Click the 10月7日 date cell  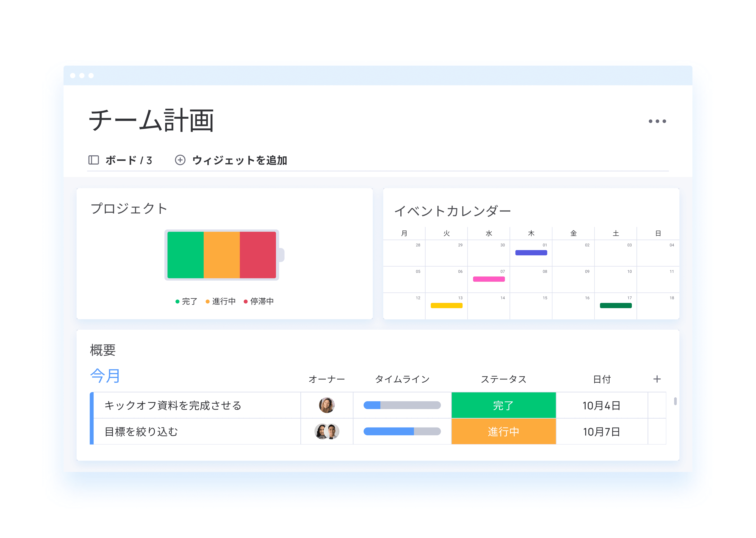tap(602, 431)
